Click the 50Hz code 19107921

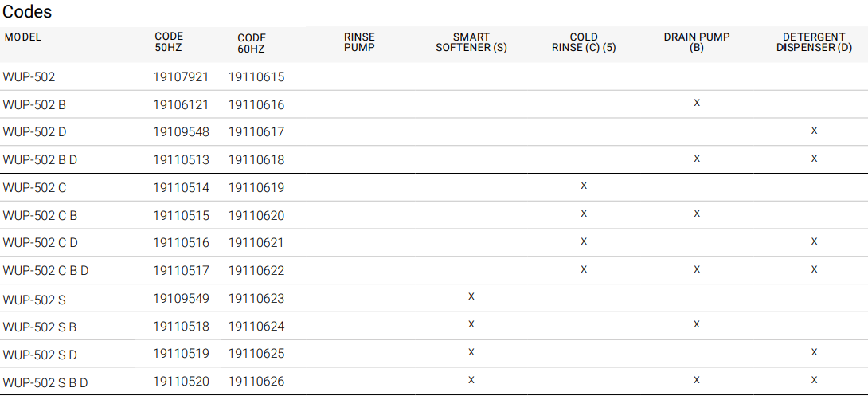point(181,77)
